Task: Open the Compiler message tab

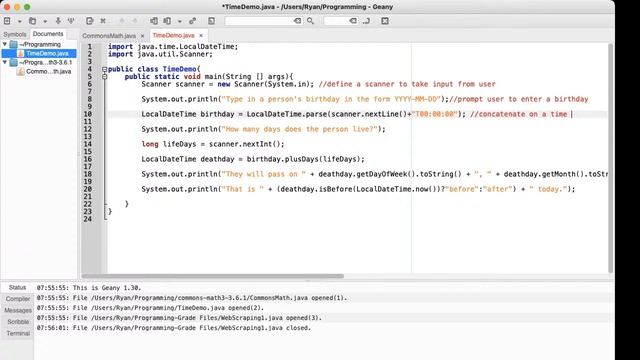Action: click(x=18, y=299)
